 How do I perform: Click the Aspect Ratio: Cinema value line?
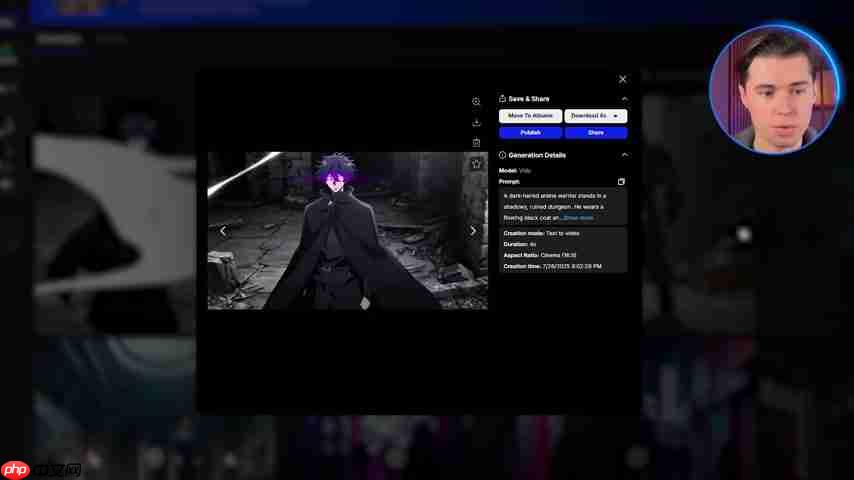click(x=539, y=255)
